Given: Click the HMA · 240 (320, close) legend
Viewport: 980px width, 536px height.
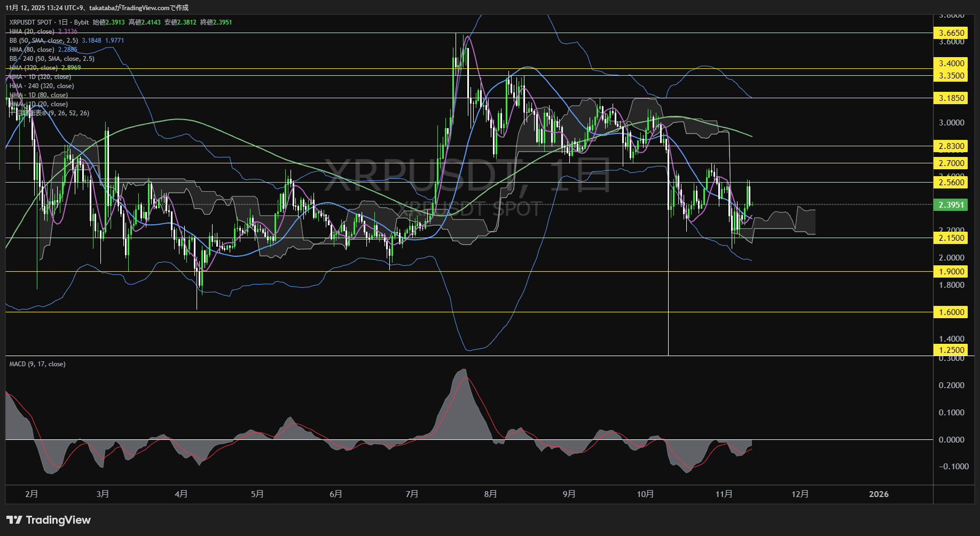Looking at the screenshot, I should coord(42,86).
